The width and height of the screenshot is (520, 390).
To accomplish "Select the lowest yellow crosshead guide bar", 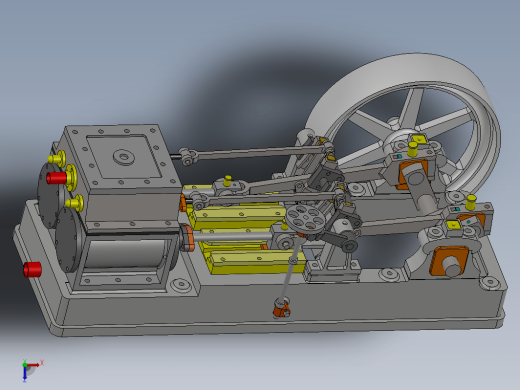I will click(258, 261).
